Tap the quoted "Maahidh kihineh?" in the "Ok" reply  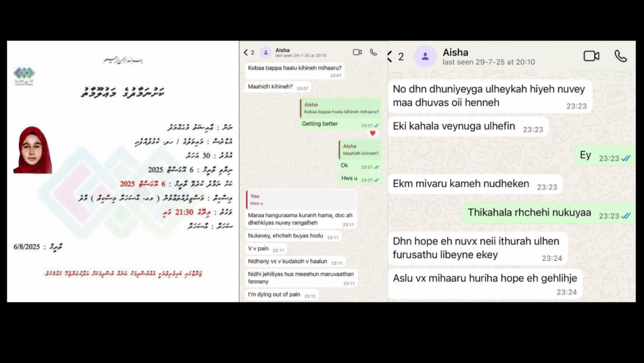click(358, 150)
